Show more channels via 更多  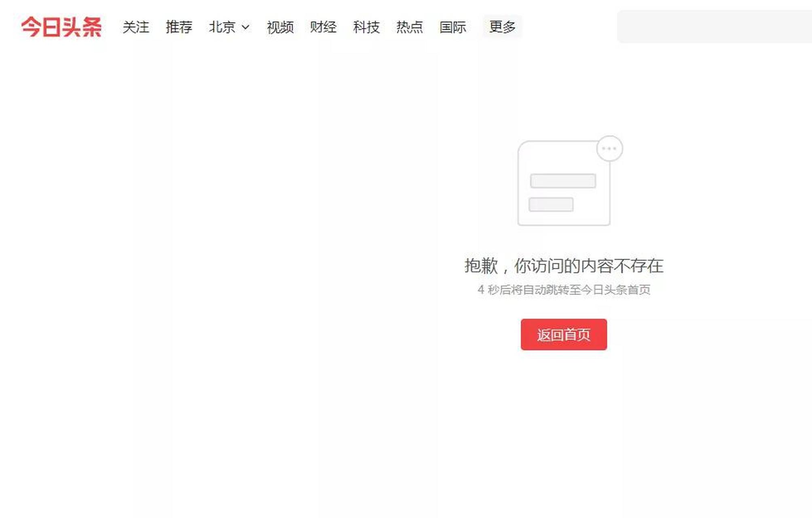pos(502,27)
